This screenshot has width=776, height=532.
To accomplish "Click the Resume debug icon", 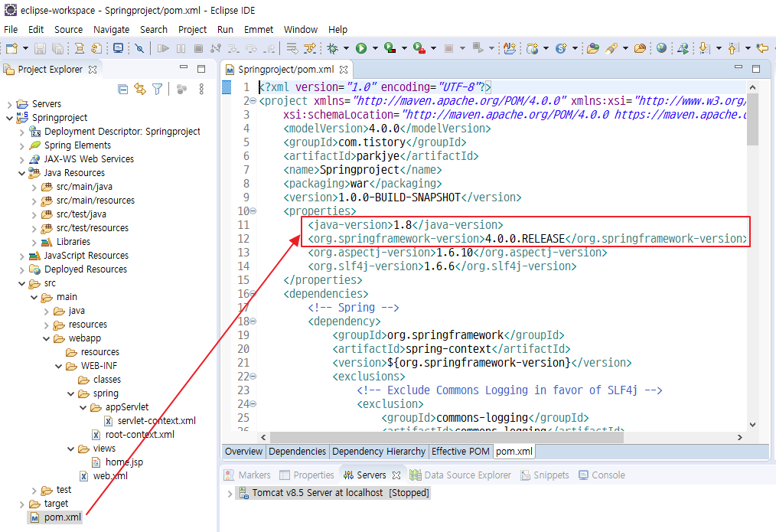I will pos(163,48).
